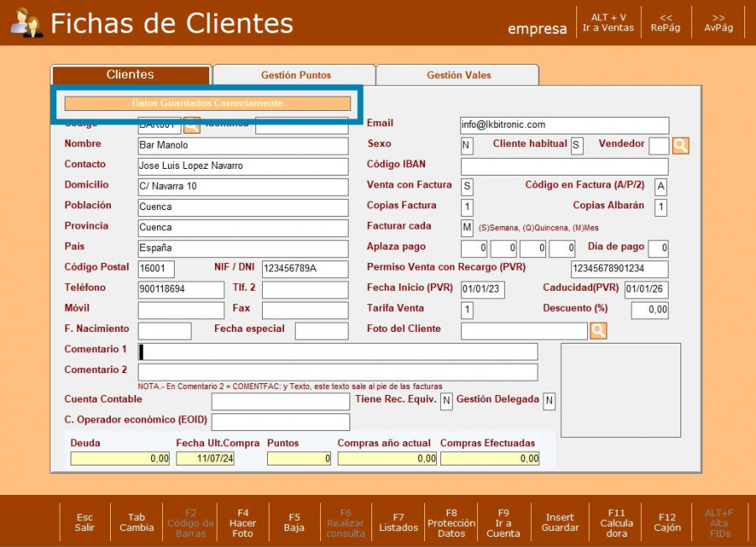
Task: Click the empty client photo preview box
Action: pos(620,390)
